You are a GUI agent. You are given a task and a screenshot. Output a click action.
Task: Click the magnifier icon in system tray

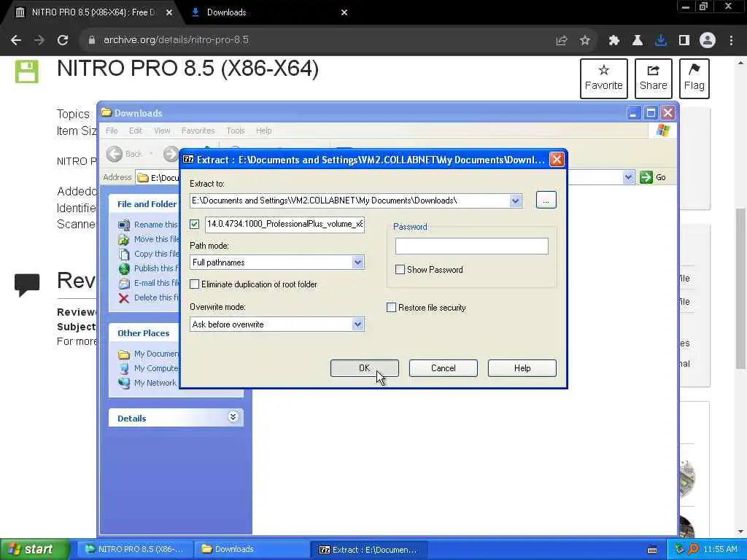click(x=694, y=549)
